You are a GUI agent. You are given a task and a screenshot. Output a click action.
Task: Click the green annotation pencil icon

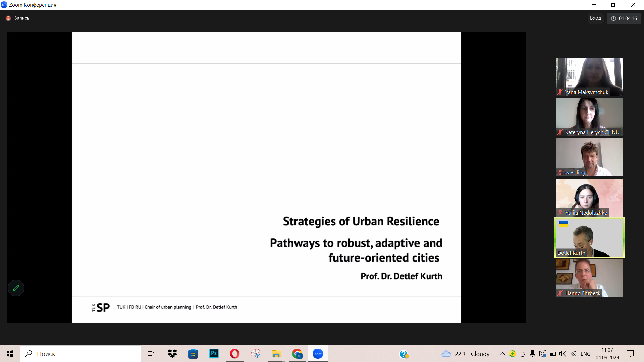pos(16,288)
